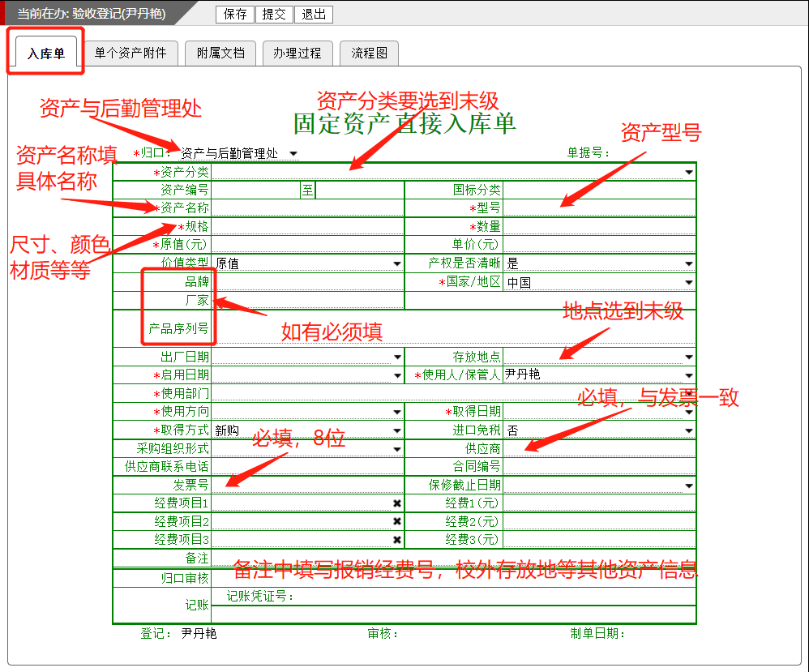Expand the 价值类型 dropdown
This screenshot has width=809, height=672.
click(x=396, y=263)
